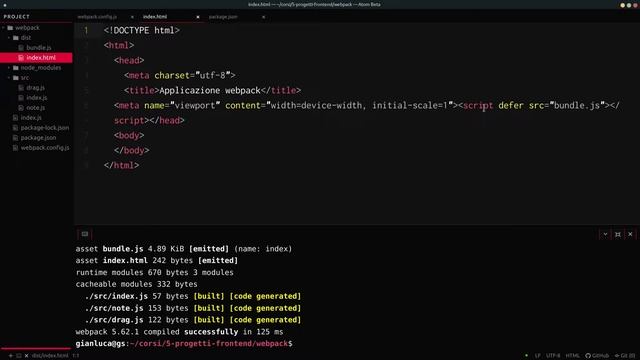This screenshot has height=360, width=640.
Task: Minimize the terminal panel with chevron
Action: tap(605, 234)
